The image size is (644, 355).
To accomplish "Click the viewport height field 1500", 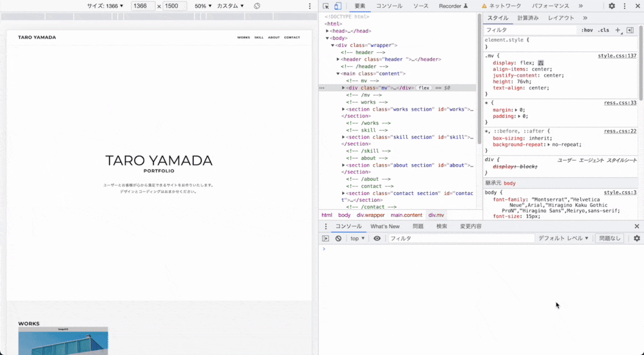I will pos(174,6).
